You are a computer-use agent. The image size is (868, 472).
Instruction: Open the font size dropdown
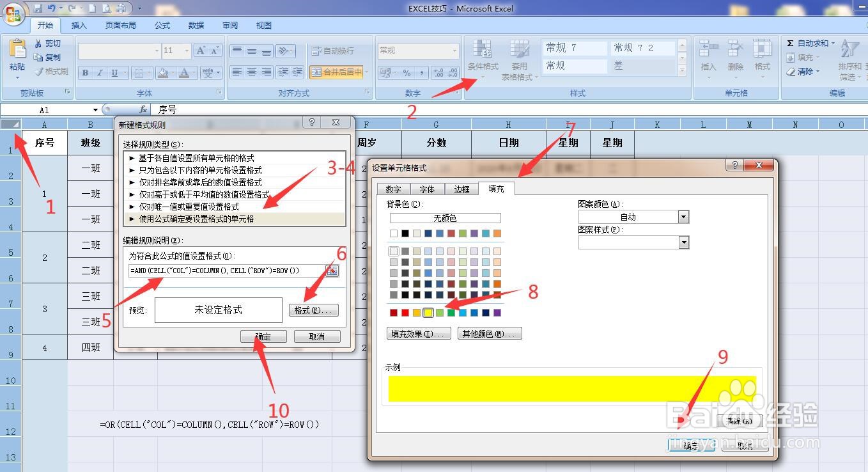(x=187, y=51)
